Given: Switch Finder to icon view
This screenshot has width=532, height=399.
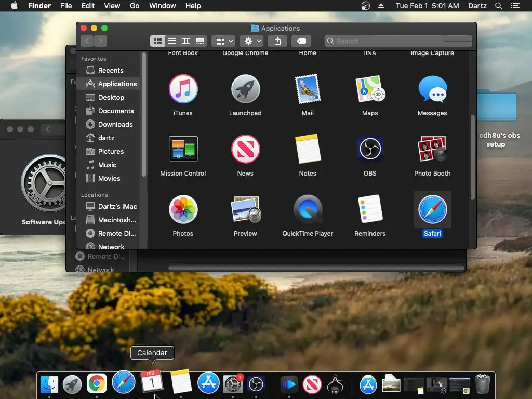Looking at the screenshot, I should pyautogui.click(x=158, y=41).
